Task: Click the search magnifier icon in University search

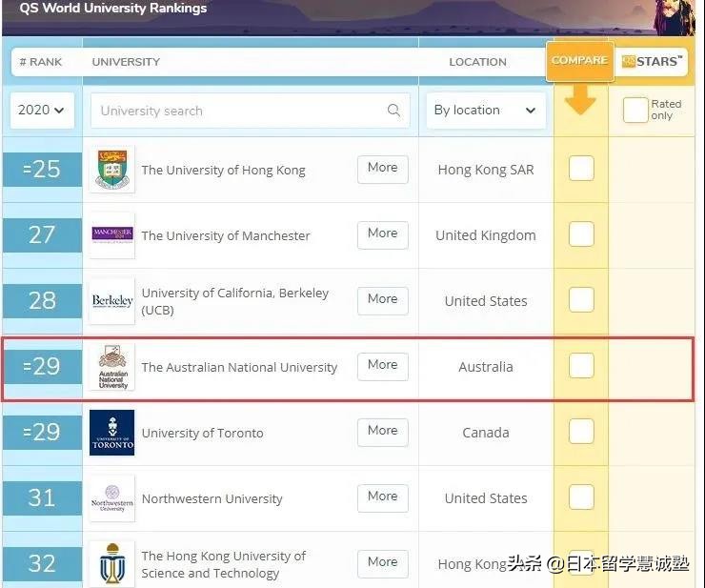Action: pyautogui.click(x=393, y=111)
